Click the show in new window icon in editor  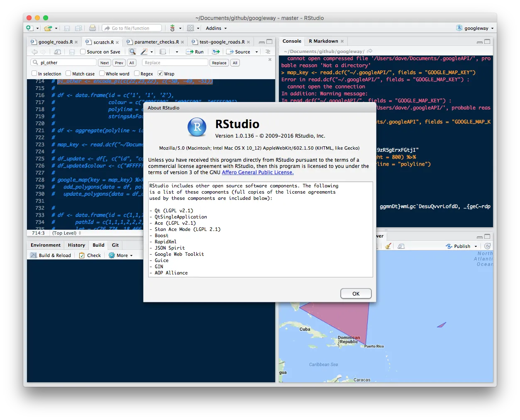(58, 52)
